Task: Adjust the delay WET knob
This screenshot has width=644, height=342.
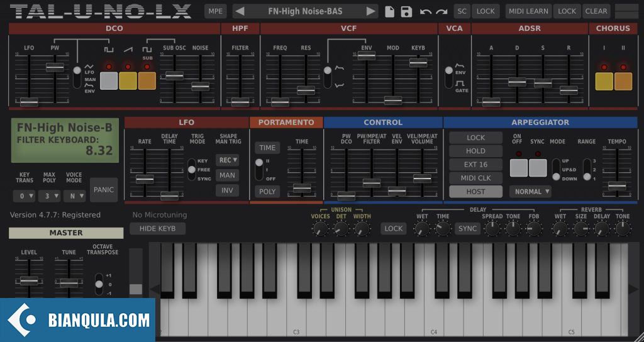Action: click(422, 229)
